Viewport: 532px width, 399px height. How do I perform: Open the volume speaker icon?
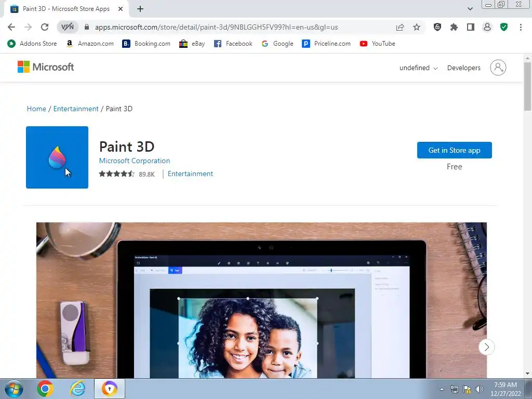coord(479,389)
